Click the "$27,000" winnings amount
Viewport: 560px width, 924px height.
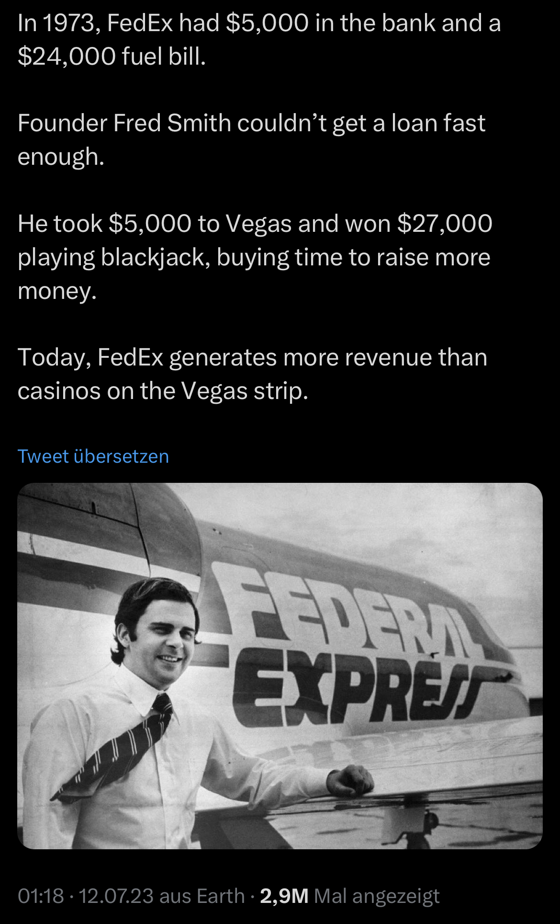[x=445, y=224]
